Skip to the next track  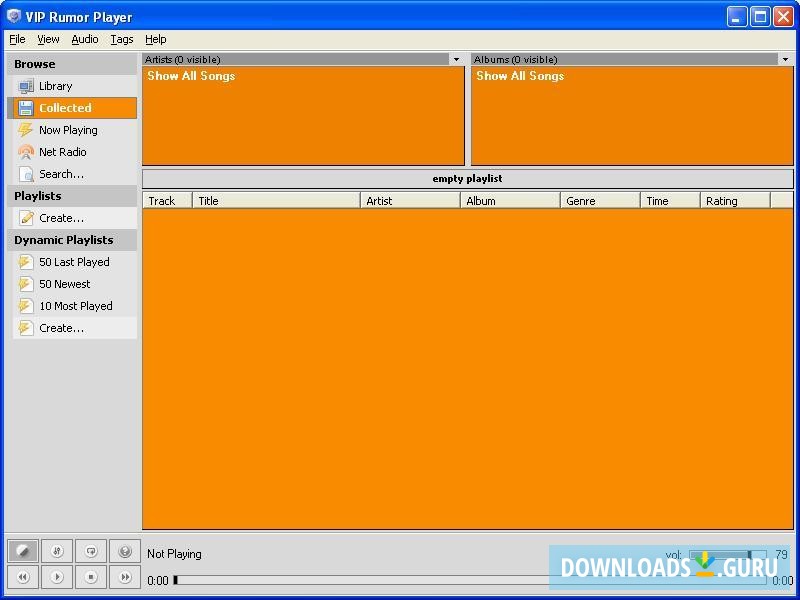click(x=125, y=577)
